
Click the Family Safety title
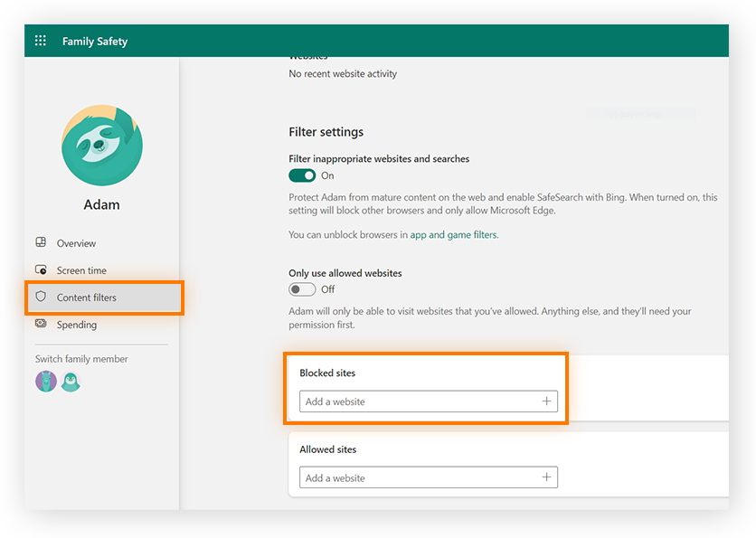pos(95,42)
